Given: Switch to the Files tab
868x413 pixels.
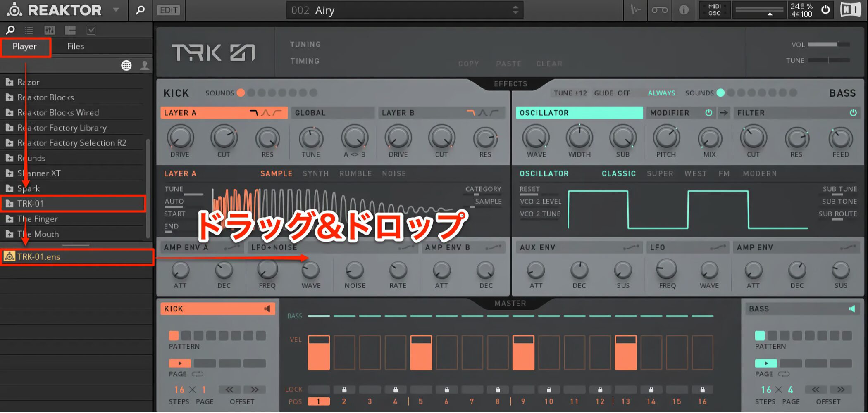Looking at the screenshot, I should click(76, 47).
